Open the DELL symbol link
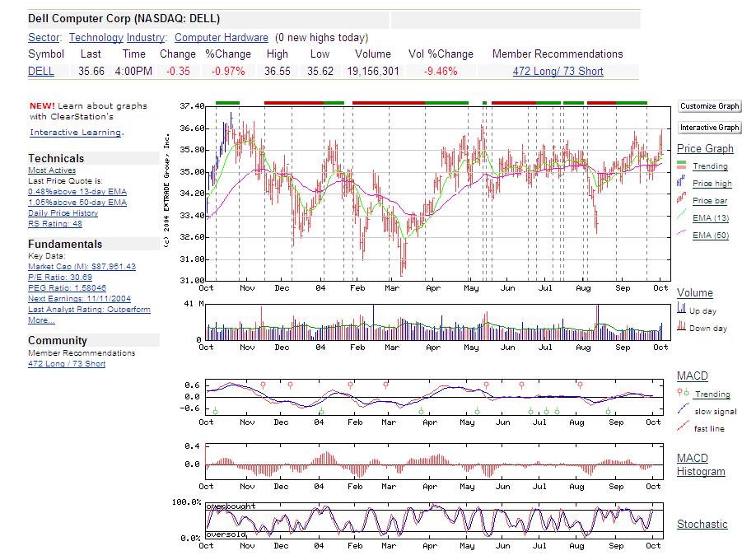 (x=41, y=72)
